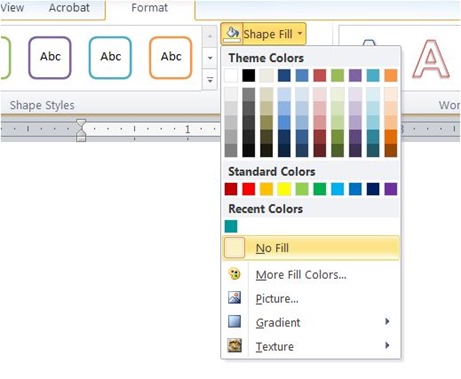461x379 pixels.
Task: Open the Shape Fill dropdown arrow
Action: point(300,33)
